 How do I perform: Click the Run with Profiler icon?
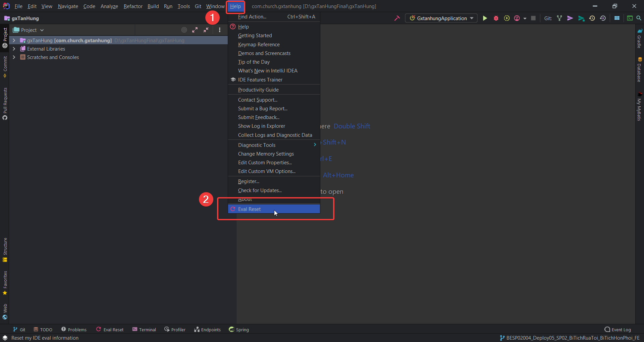pos(517,18)
